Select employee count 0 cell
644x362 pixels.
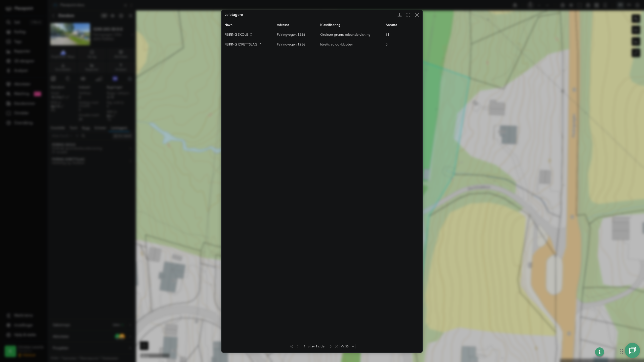point(386,44)
